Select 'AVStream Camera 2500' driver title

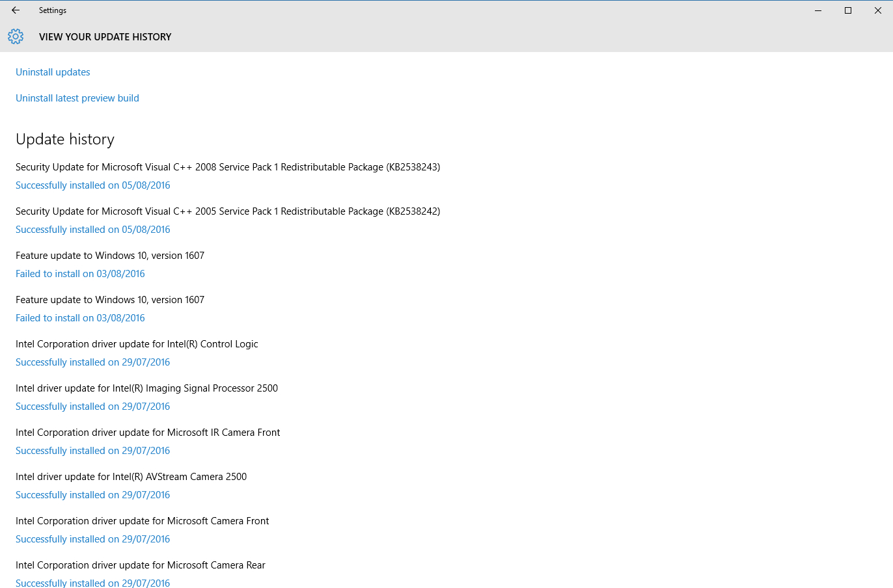click(131, 477)
